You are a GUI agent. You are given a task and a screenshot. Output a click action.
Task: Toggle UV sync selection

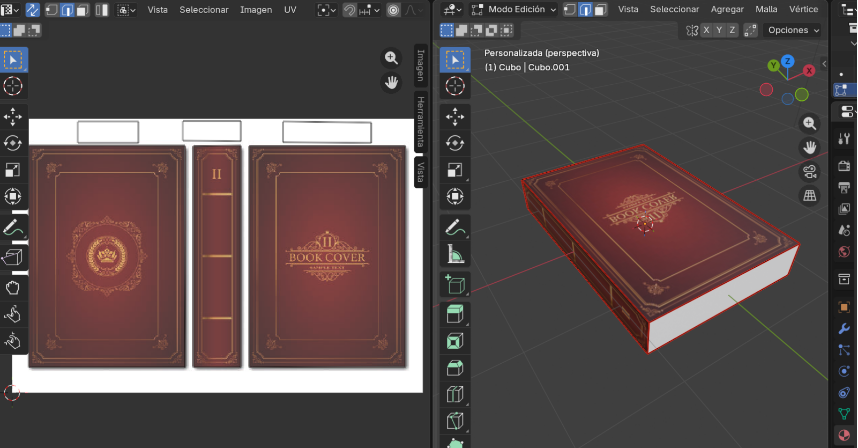[x=31, y=9]
